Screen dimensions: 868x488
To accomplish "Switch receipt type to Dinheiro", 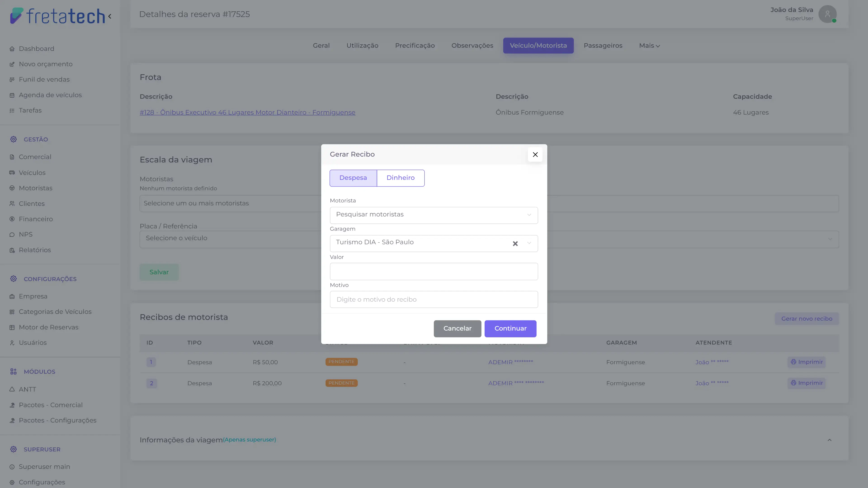I will [x=401, y=178].
